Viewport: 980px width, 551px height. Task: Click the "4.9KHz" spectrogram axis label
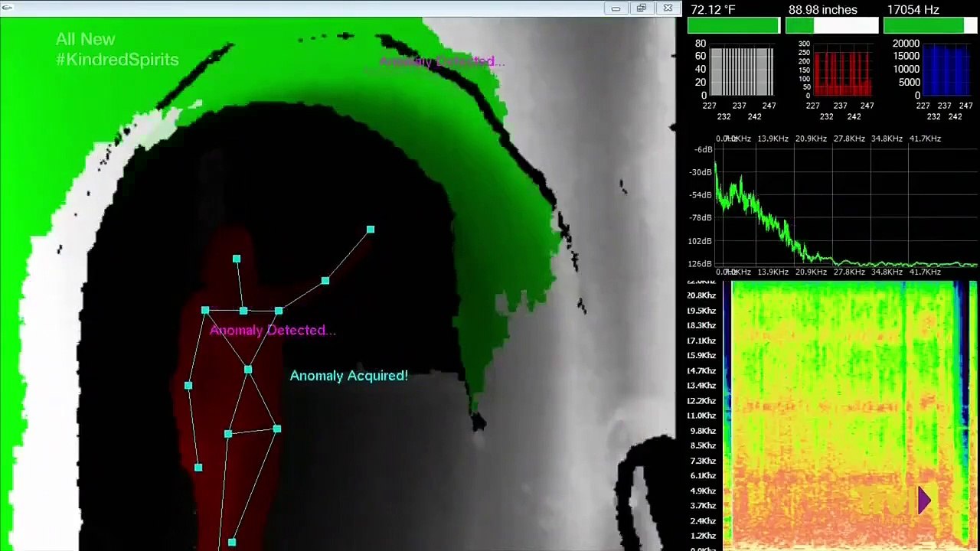(703, 491)
